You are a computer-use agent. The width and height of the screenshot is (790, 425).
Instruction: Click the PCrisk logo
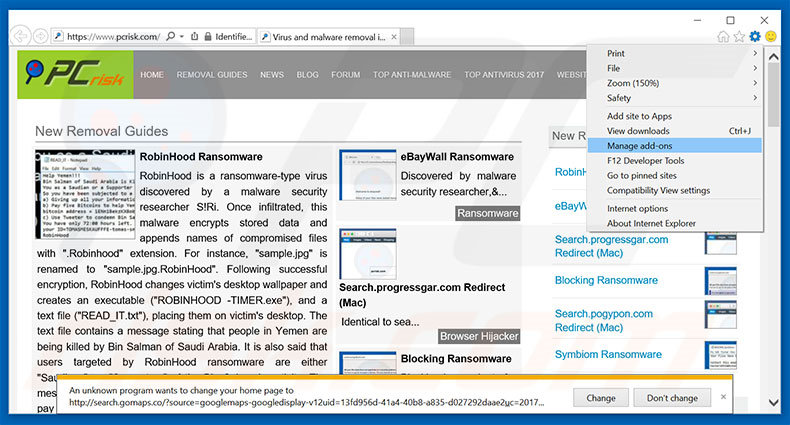75,74
